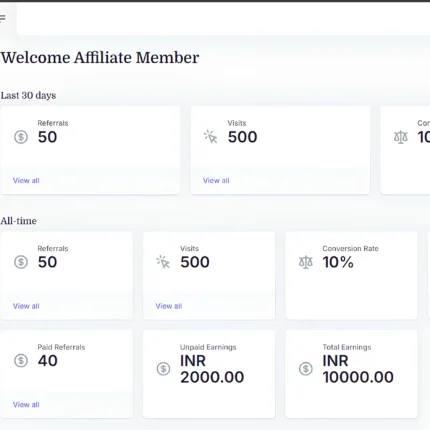Click cursor icon in Last 30 days Visits card

point(210,136)
